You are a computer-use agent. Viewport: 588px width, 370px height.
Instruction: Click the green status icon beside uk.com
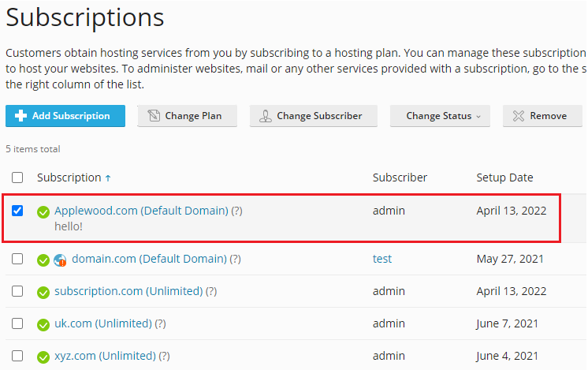pos(43,324)
